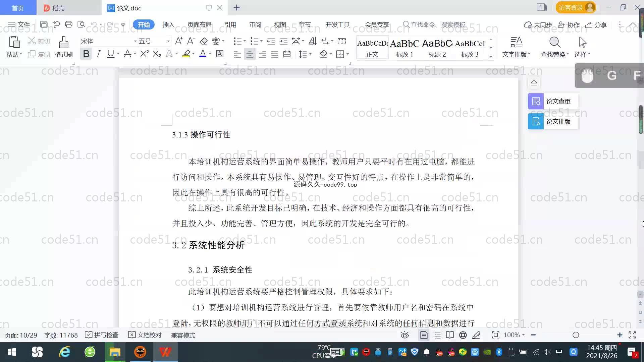Switch to eye-protection mode icon
This screenshot has width=644, height=362.
pyautogui.click(x=405, y=335)
